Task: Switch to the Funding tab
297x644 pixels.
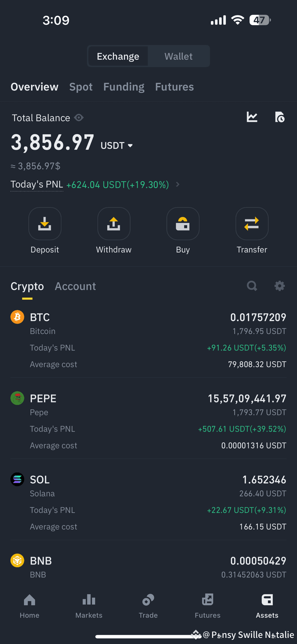Action: (x=124, y=87)
